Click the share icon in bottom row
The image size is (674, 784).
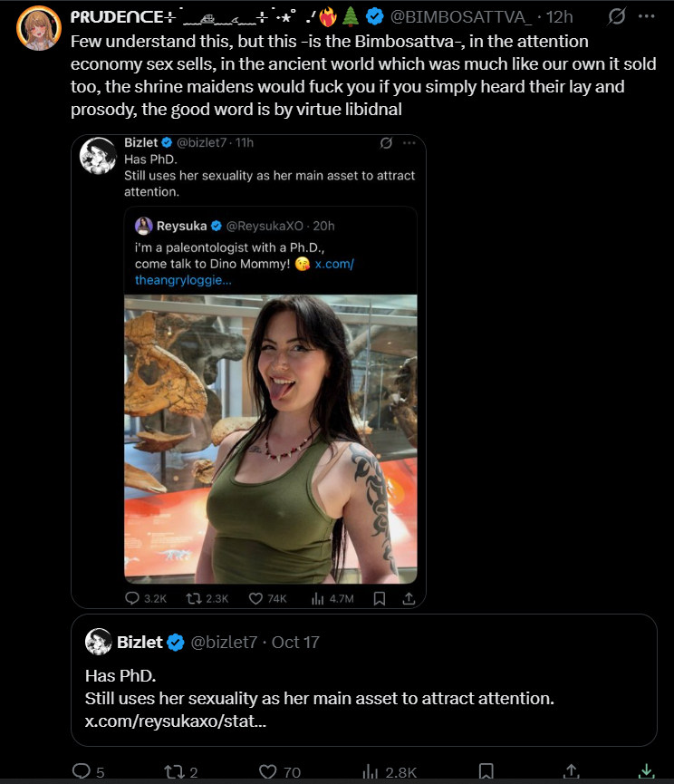click(x=571, y=771)
